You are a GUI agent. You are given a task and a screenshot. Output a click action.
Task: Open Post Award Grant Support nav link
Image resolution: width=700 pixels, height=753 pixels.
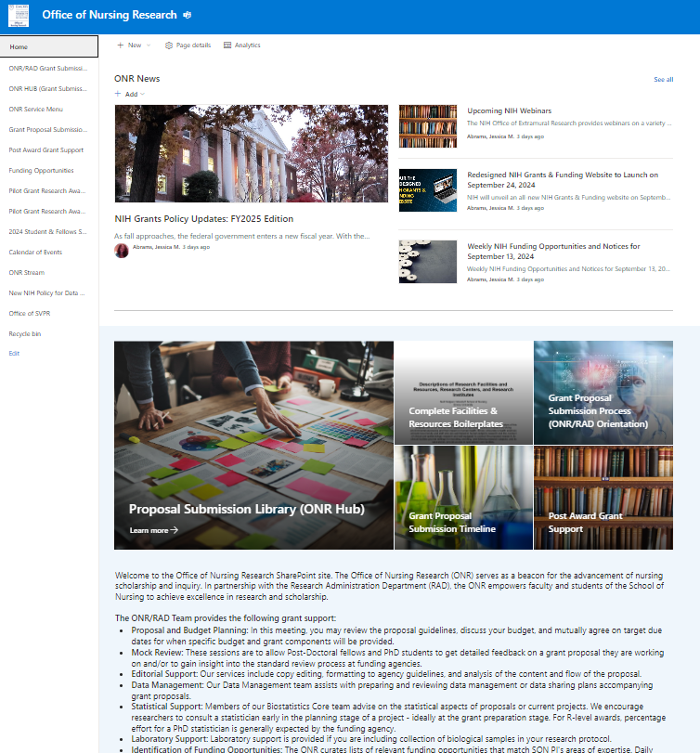pos(46,149)
